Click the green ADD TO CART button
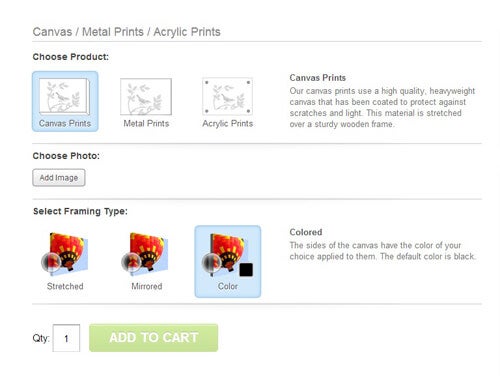Viewport: 500px width, 376px height. [x=154, y=338]
